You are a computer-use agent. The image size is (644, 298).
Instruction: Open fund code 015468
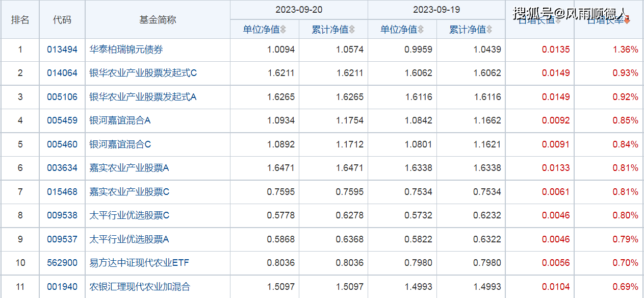pos(62,192)
